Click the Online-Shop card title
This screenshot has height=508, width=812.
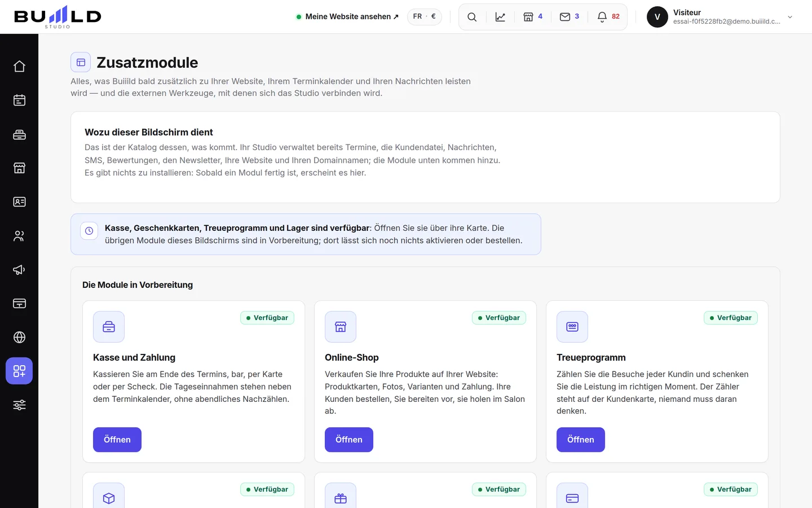click(352, 357)
